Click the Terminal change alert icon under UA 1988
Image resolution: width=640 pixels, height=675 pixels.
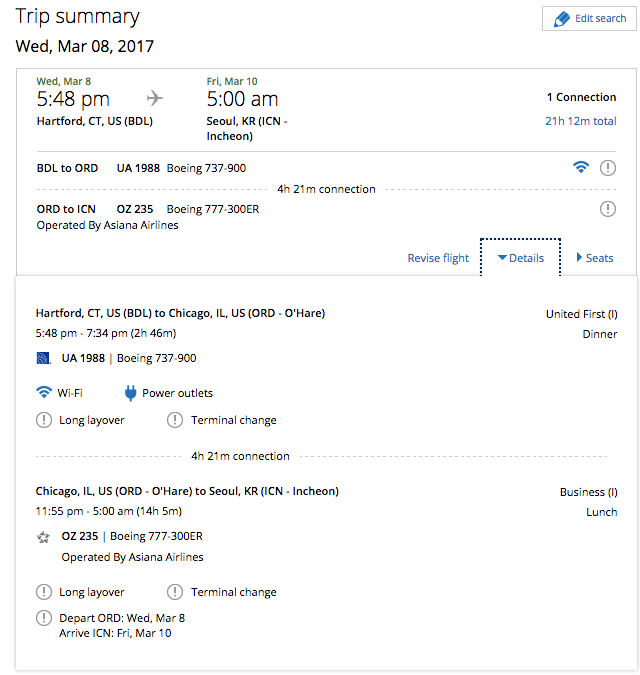click(x=175, y=420)
